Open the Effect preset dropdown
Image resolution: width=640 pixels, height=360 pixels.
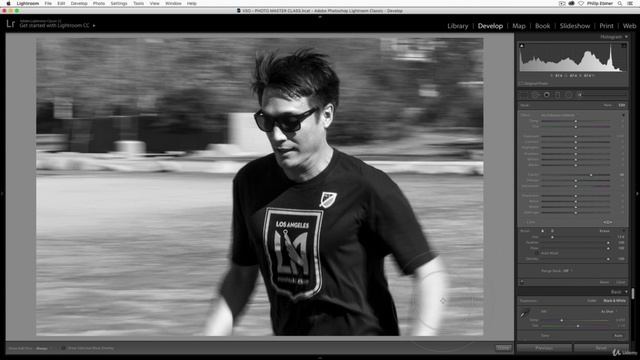[x=558, y=115]
